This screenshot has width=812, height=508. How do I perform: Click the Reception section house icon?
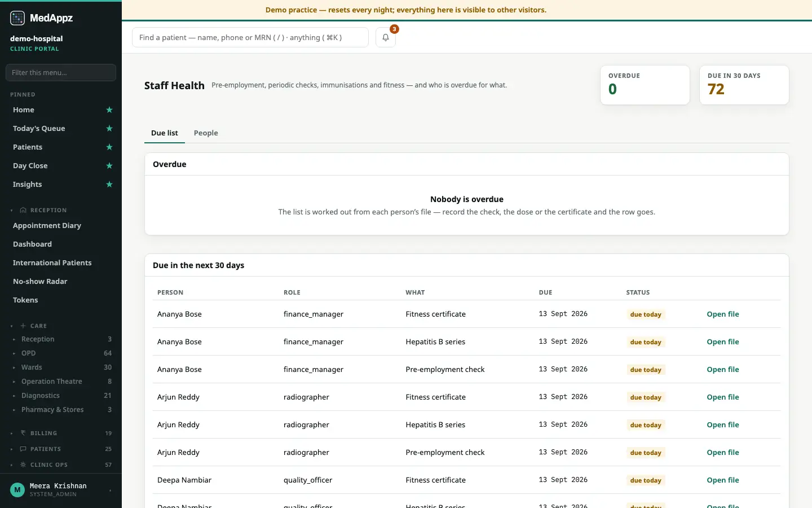[23, 210]
